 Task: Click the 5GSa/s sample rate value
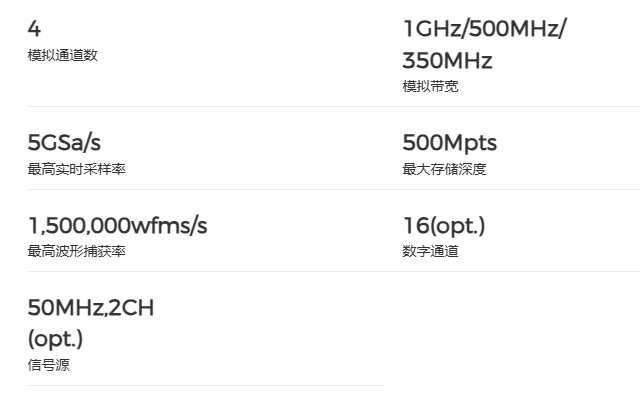point(65,143)
